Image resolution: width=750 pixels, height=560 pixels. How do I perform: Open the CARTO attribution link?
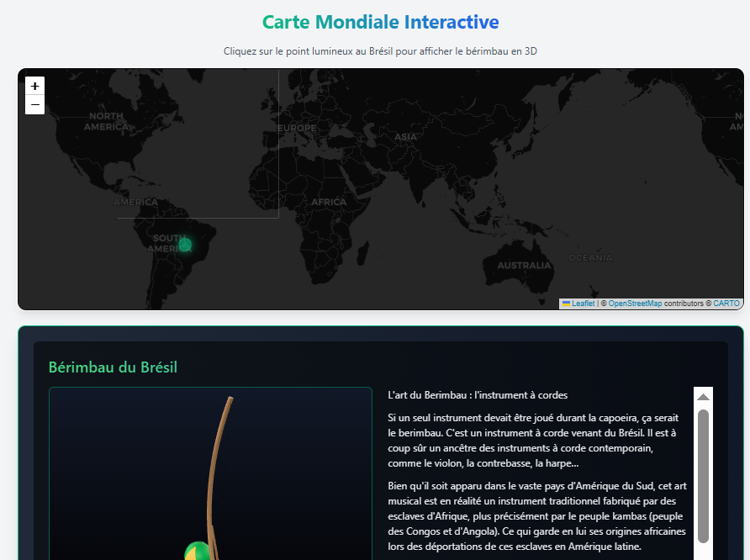[x=726, y=304]
